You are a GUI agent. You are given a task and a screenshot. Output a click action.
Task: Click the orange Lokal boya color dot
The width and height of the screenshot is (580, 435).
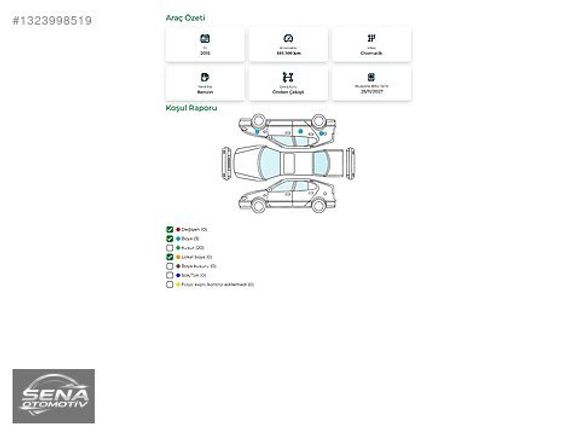(178, 257)
